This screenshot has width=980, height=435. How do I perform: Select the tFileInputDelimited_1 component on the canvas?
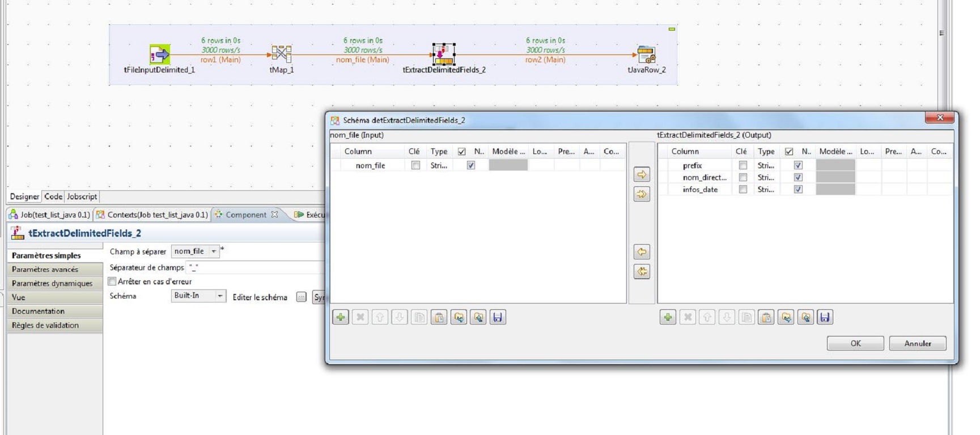[x=160, y=55]
